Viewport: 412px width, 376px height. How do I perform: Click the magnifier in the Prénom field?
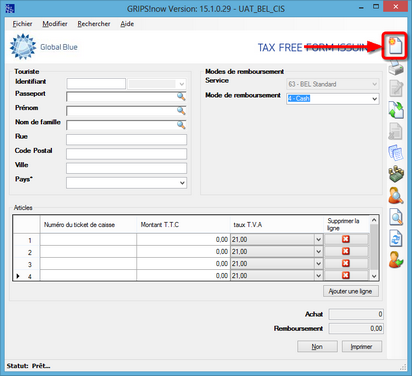(181, 111)
